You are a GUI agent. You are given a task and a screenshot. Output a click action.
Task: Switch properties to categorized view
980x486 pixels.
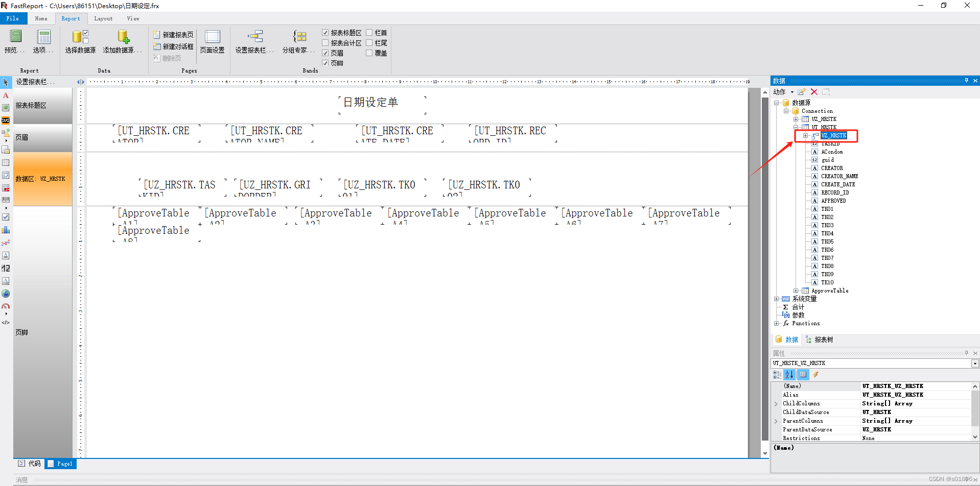click(x=777, y=375)
